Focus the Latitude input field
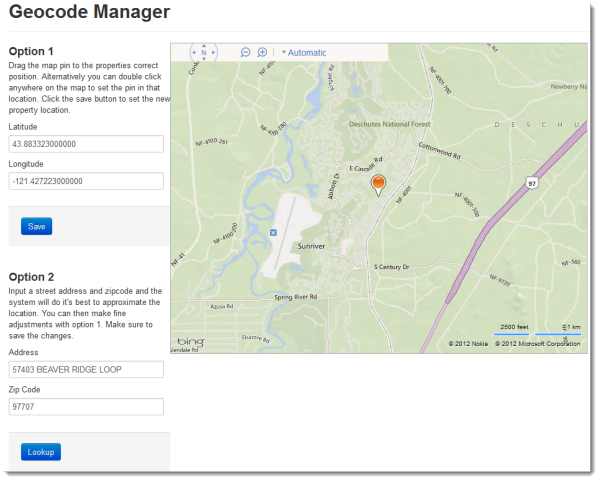Screen dimensions: 600x481 pos(86,144)
